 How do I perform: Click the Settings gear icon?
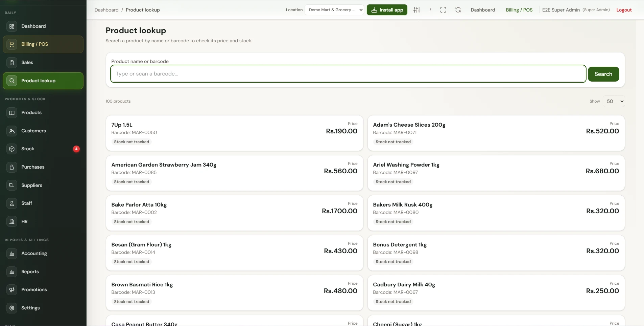12,308
